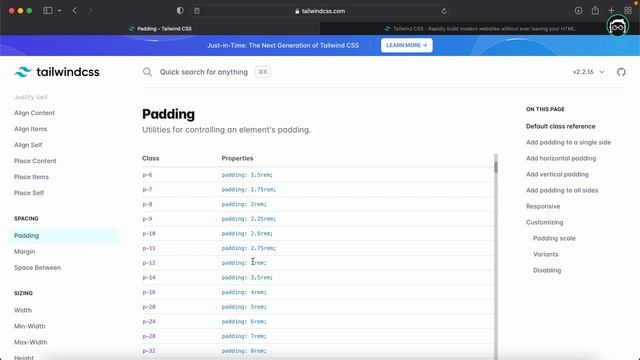Open Align Items in sidebar
The image size is (640, 360).
coord(31,129)
